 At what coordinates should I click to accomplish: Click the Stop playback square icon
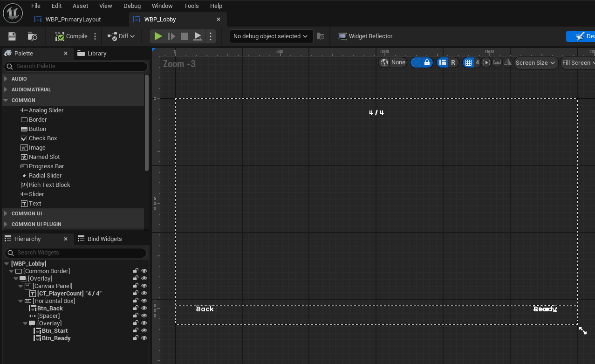click(185, 36)
